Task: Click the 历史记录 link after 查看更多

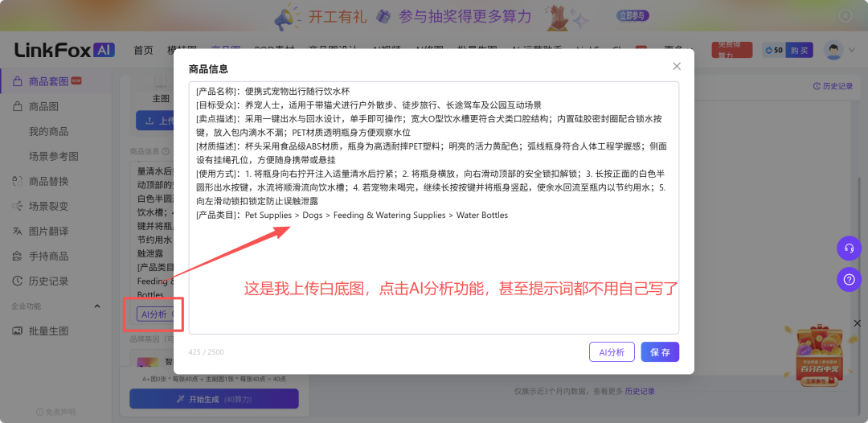Action: click(x=640, y=392)
